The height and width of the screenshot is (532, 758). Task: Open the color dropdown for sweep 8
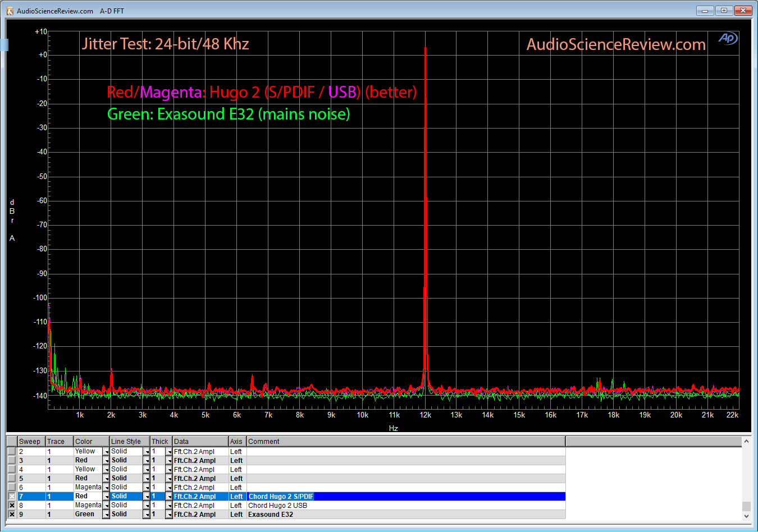(106, 506)
